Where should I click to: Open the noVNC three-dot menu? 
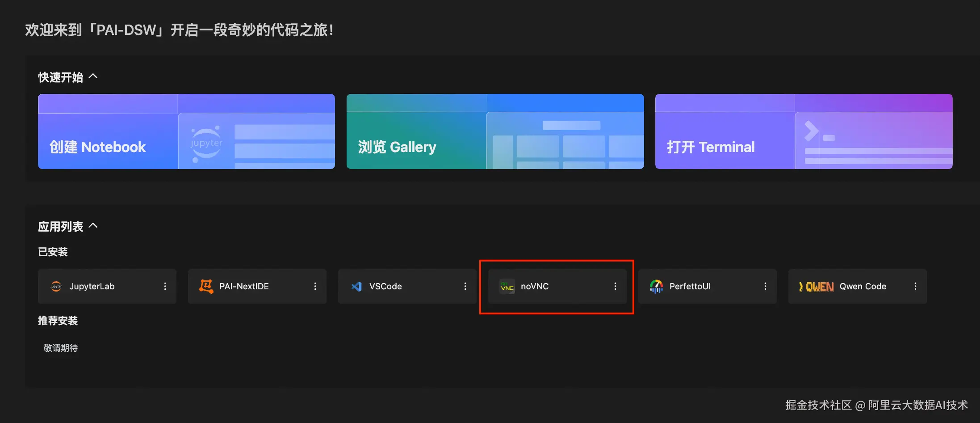point(615,286)
